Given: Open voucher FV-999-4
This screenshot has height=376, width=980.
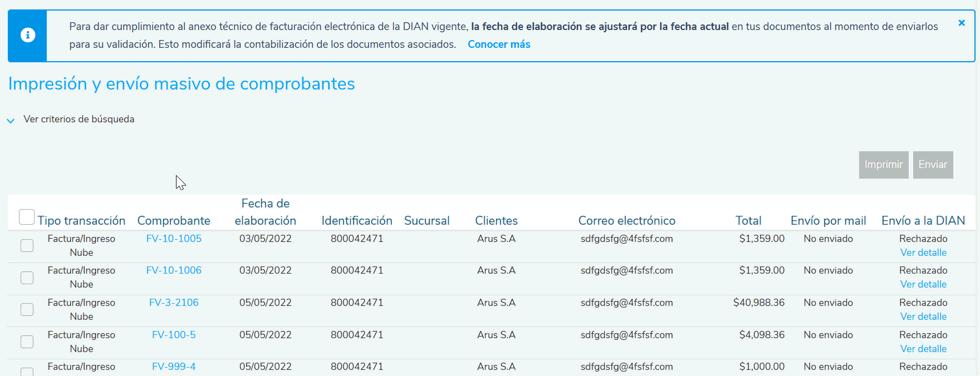Looking at the screenshot, I should [x=174, y=367].
